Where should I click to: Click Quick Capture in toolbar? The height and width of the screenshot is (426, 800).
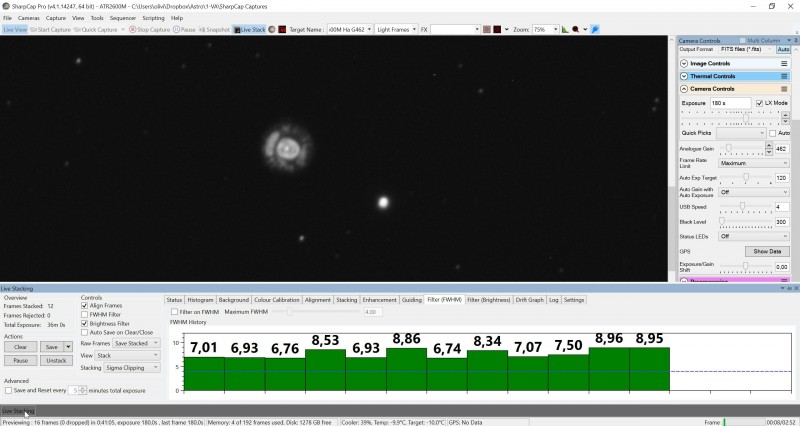pyautogui.click(x=95, y=30)
